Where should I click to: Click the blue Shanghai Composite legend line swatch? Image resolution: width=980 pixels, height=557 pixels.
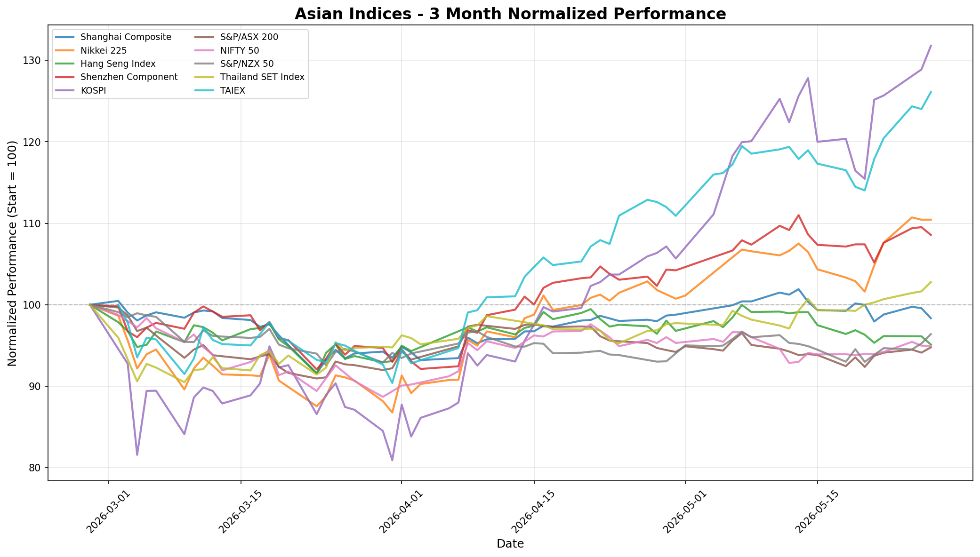point(64,37)
